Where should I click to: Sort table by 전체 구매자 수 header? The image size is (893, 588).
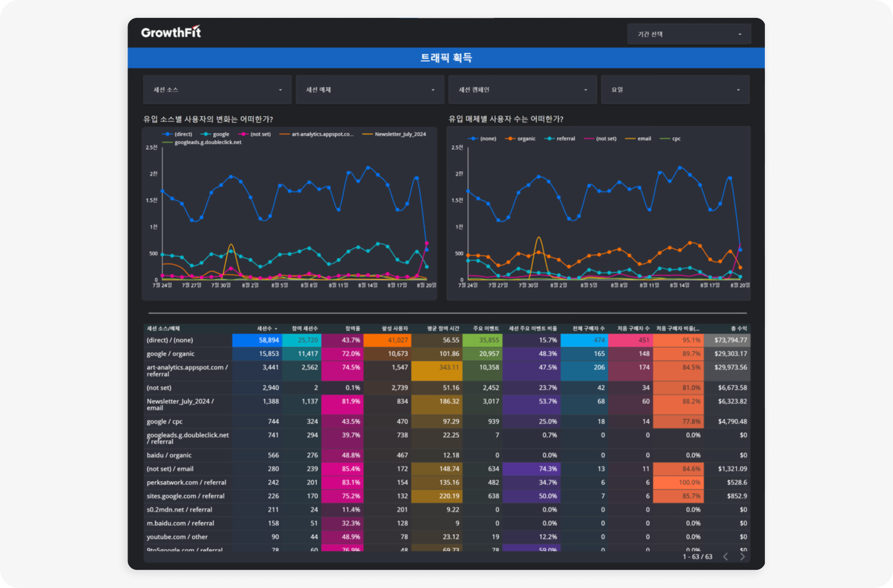click(x=588, y=328)
